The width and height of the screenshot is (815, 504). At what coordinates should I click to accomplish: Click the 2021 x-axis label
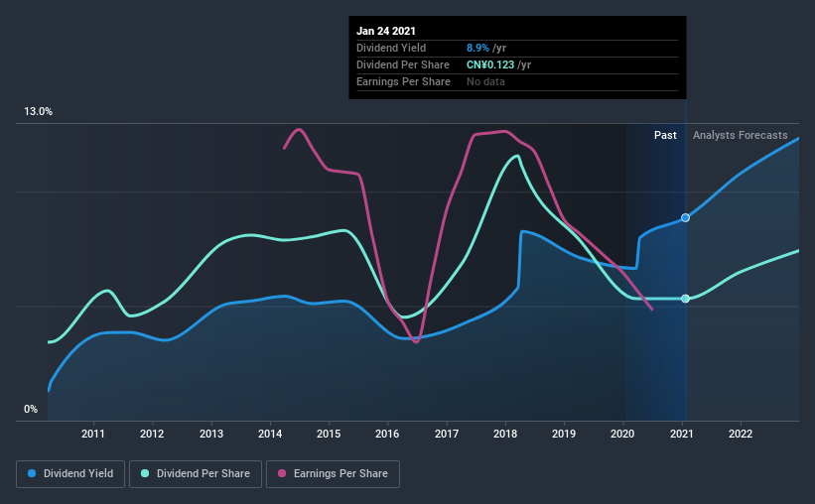coord(681,434)
